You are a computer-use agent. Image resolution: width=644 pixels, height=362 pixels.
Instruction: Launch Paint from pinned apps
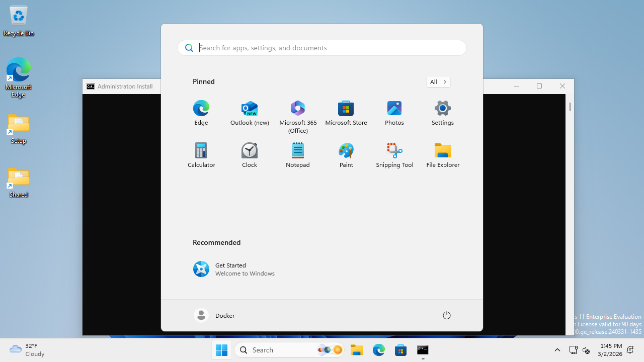[346, 154]
